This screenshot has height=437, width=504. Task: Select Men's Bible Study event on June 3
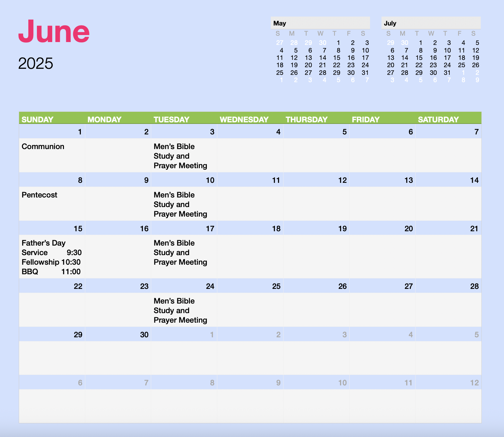click(180, 156)
